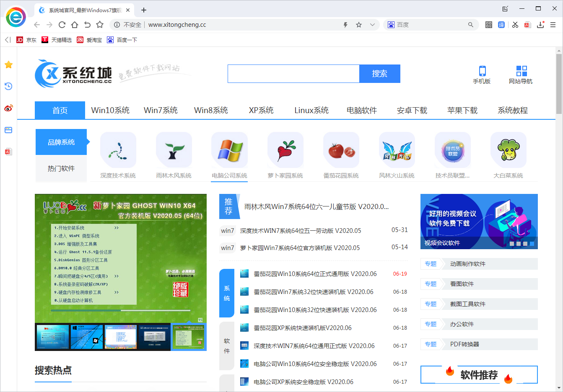Click the sidebar PDF document icon

click(8, 152)
